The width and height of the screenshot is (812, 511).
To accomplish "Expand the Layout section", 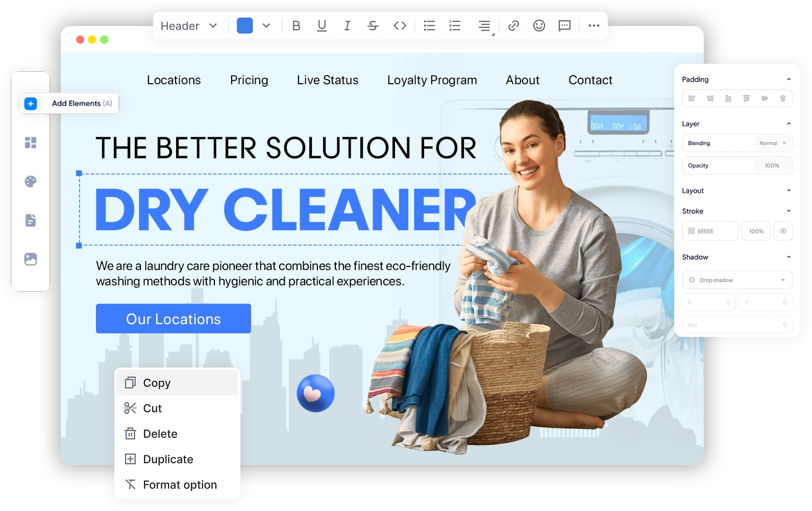I will [736, 190].
